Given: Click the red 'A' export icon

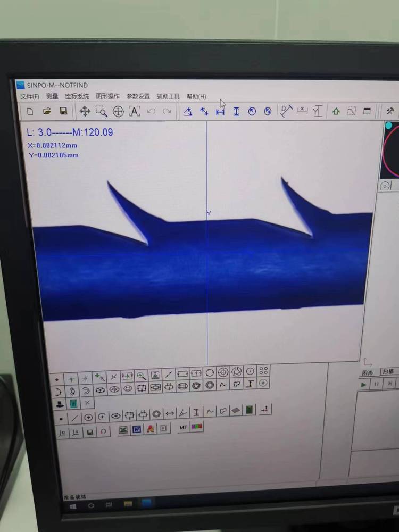Looking at the screenshot, I should coord(150,429).
